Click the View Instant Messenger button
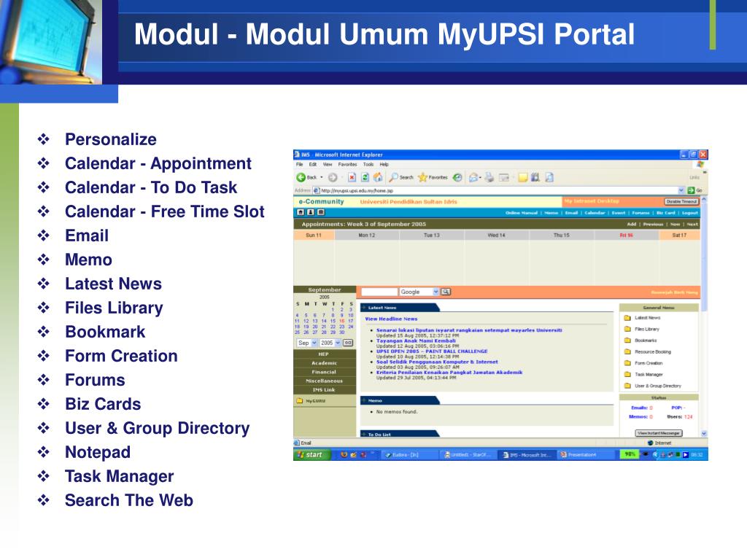Viewport: 747px width, 560px height. [659, 433]
